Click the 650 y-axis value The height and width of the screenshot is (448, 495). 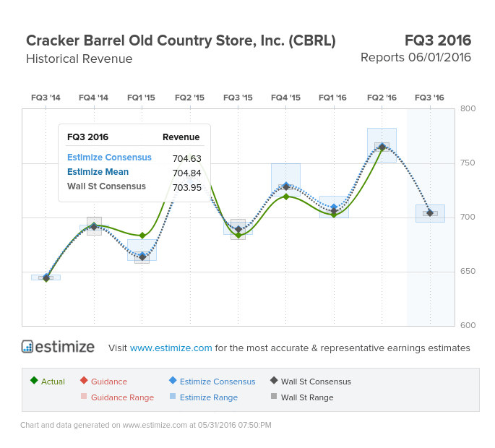click(x=468, y=271)
